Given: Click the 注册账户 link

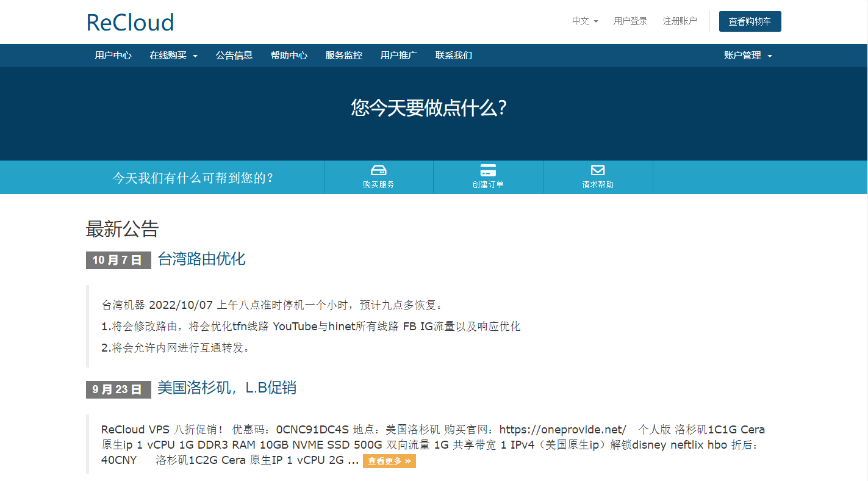Looking at the screenshot, I should (x=680, y=21).
